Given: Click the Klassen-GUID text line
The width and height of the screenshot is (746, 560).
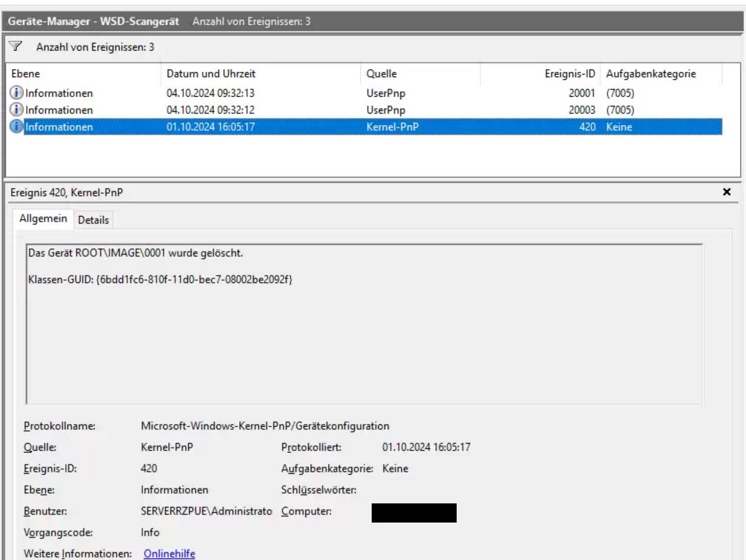Looking at the screenshot, I should pyautogui.click(x=160, y=280).
